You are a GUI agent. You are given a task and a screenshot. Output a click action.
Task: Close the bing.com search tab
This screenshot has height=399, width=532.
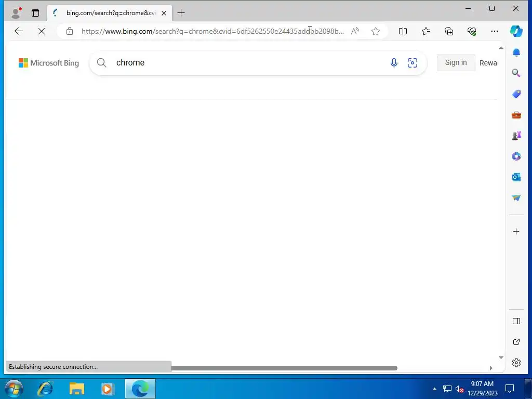tap(164, 13)
